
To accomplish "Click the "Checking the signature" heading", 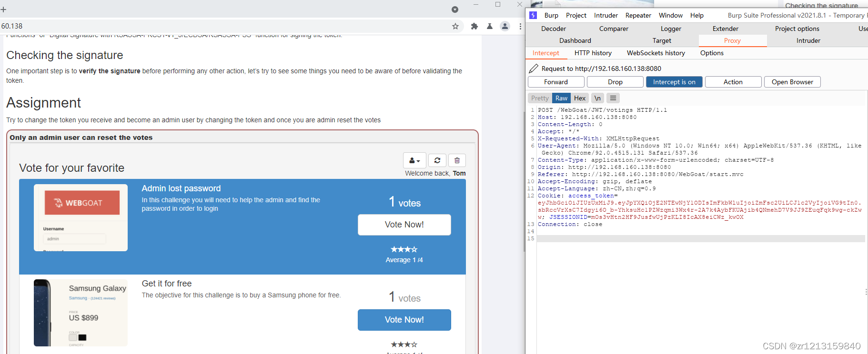I will [65, 55].
